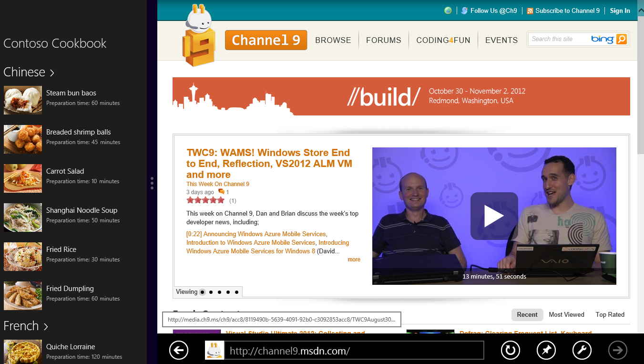644x364 pixels.
Task: Switch to the Top Rated tab
Action: pyautogui.click(x=610, y=314)
